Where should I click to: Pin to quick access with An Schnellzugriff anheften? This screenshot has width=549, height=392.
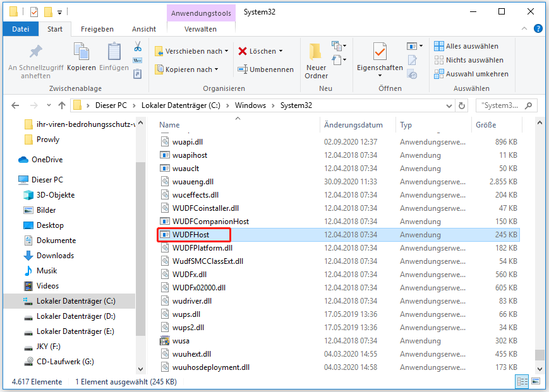click(x=35, y=60)
